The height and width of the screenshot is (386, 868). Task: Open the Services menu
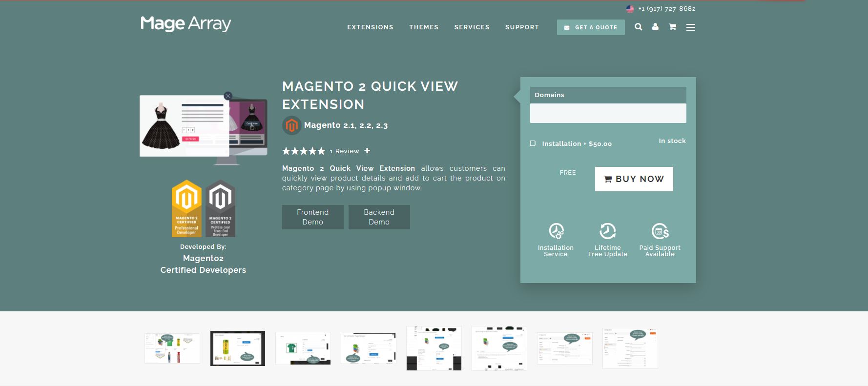click(x=472, y=27)
